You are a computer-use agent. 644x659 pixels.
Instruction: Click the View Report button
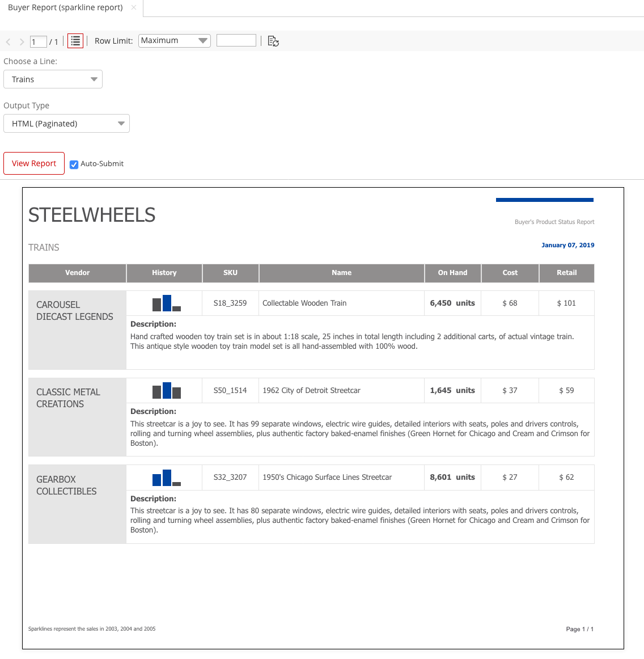(34, 163)
